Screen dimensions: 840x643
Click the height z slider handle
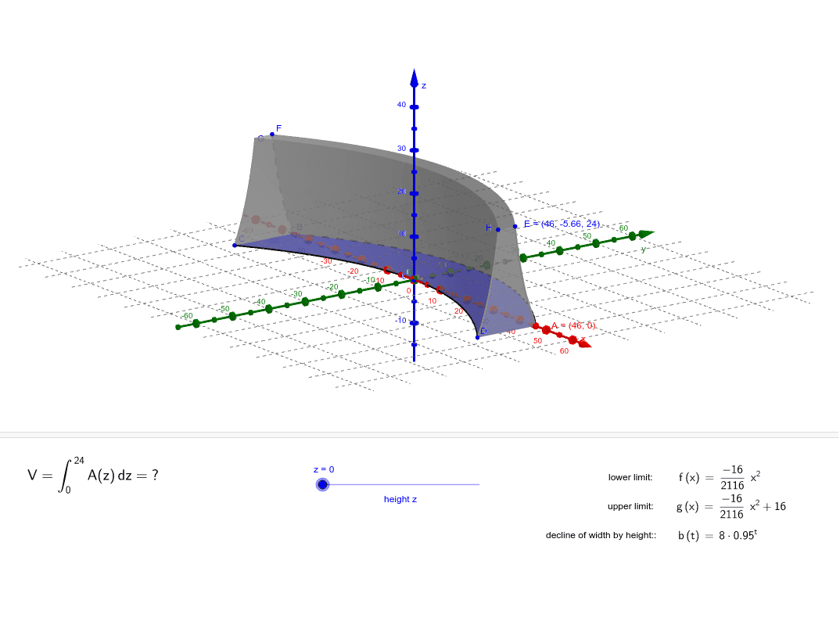(x=322, y=485)
